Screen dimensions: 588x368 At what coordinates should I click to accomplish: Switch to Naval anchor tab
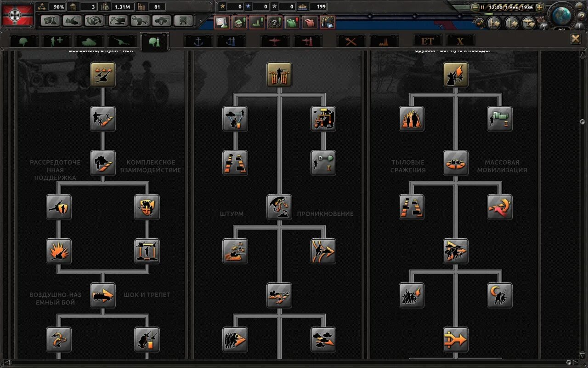198,41
